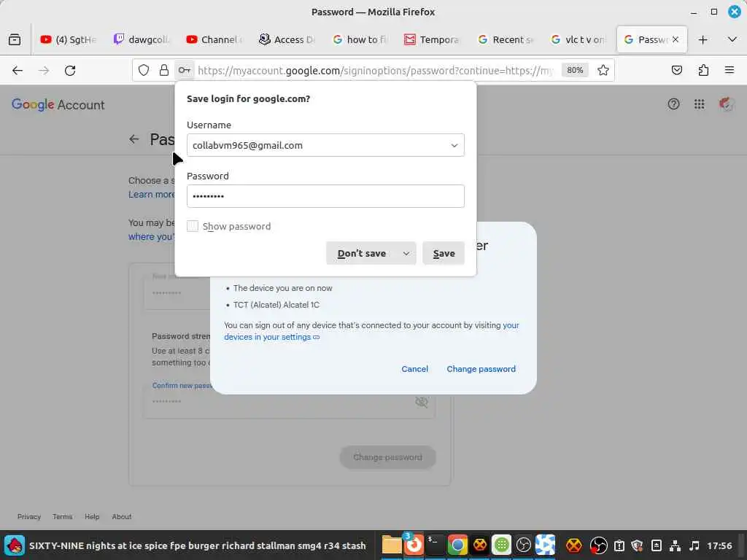This screenshot has height=560, width=747.
Task: Click the music note tray icon
Action: pos(694,545)
